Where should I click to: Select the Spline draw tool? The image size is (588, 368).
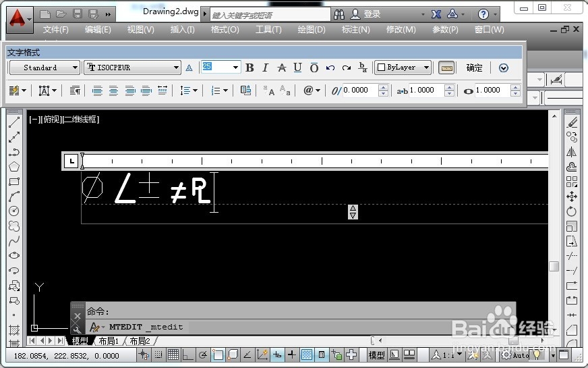click(x=14, y=241)
